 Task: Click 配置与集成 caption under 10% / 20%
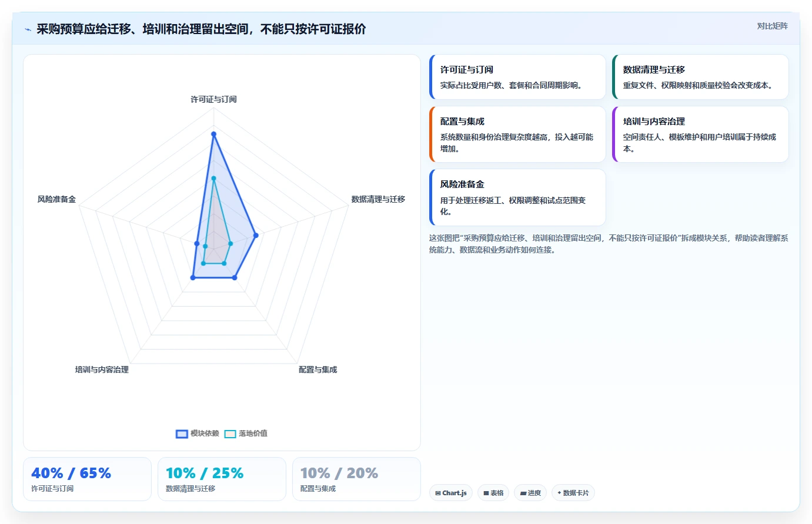point(318,489)
